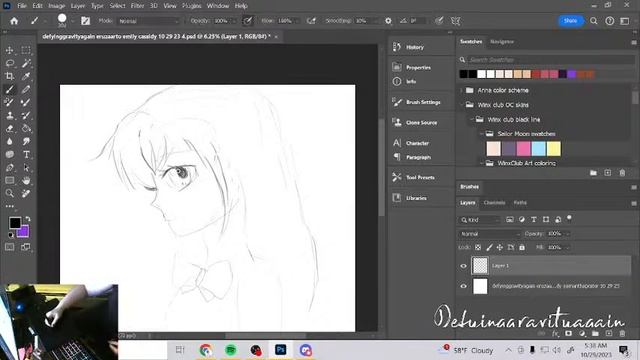Toggle layer filter on/off switch
Viewport: 640px width, 360px height.
(569, 218)
